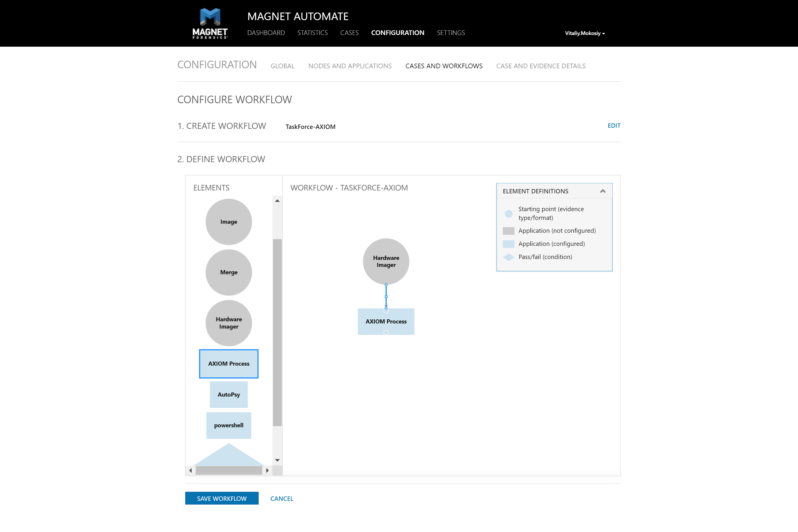798x532 pixels.
Task: Switch to the Global tab
Action: pyautogui.click(x=283, y=66)
